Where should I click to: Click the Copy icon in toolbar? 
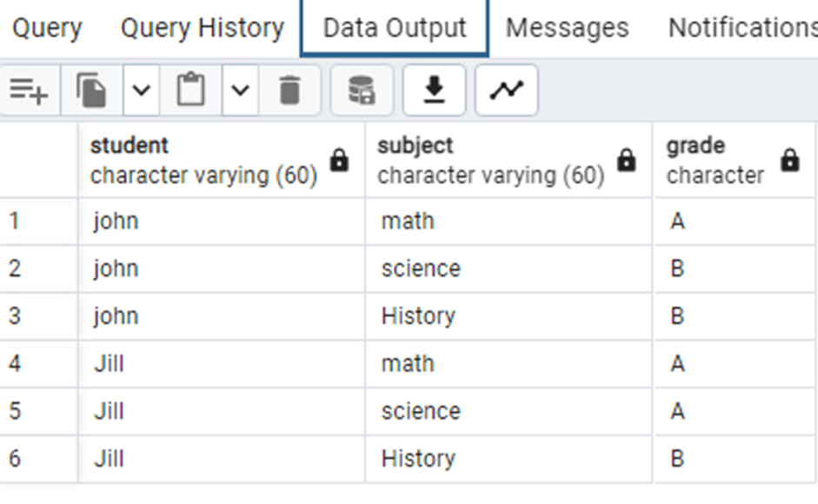click(92, 90)
